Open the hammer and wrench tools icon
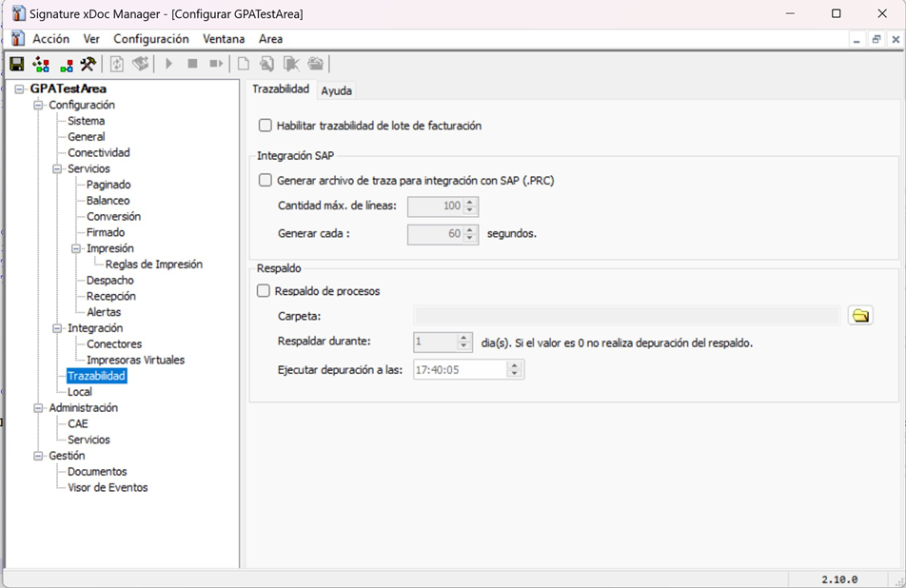This screenshot has width=906, height=588. click(x=89, y=64)
